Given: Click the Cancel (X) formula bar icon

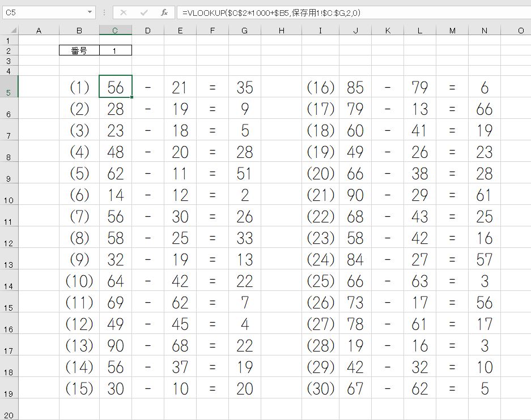Looking at the screenshot, I should 124,13.
